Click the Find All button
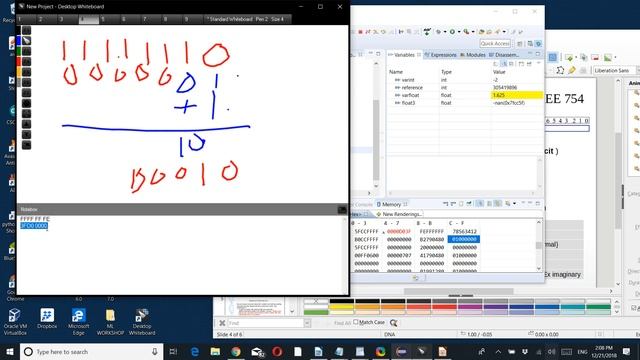 [342, 323]
